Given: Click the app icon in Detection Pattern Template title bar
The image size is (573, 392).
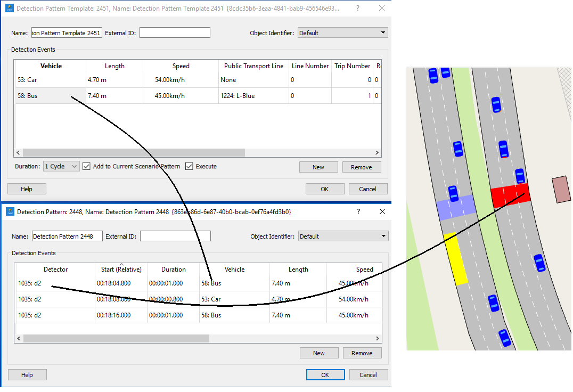Looking at the screenshot, I should (x=10, y=8).
